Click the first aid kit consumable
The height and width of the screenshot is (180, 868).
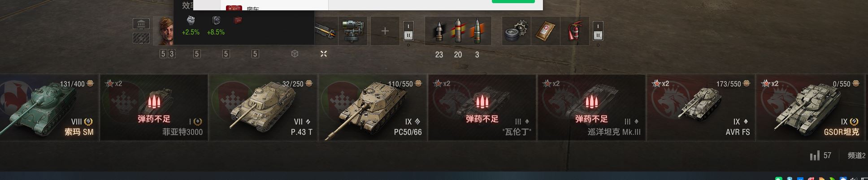546,31
